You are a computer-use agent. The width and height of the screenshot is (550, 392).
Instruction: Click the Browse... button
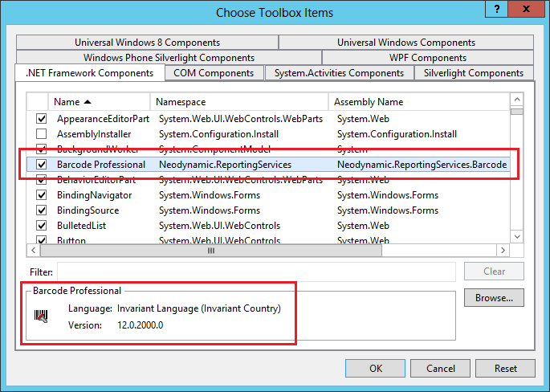pyautogui.click(x=494, y=297)
